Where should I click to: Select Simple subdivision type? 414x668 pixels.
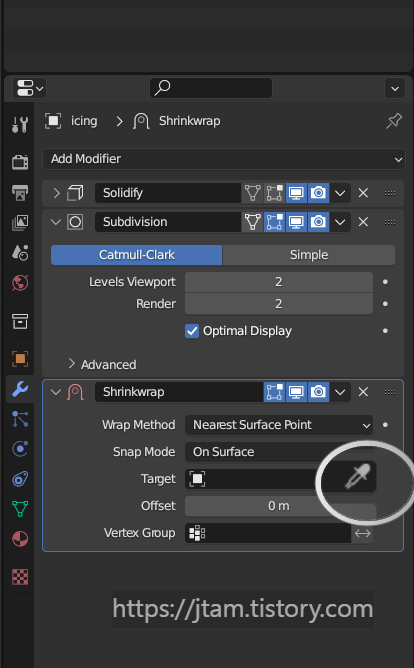click(309, 255)
